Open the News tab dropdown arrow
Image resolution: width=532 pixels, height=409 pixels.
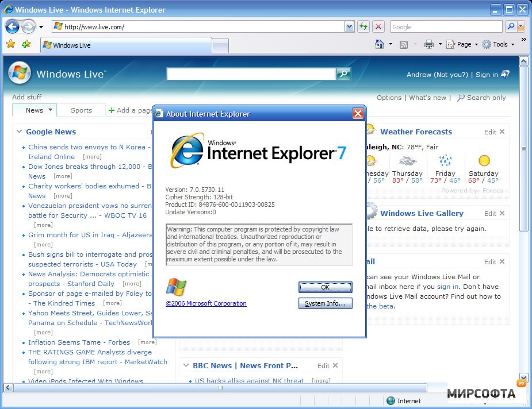click(x=50, y=110)
